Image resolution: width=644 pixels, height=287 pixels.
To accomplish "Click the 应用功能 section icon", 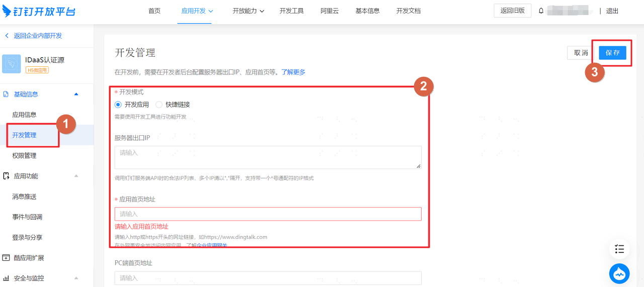I will (x=6, y=176).
